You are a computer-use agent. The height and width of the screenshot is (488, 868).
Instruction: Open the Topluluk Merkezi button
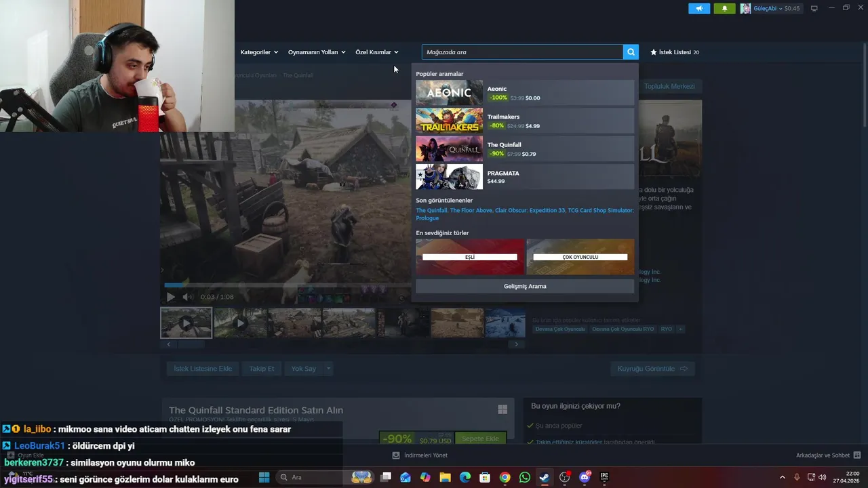pyautogui.click(x=669, y=86)
